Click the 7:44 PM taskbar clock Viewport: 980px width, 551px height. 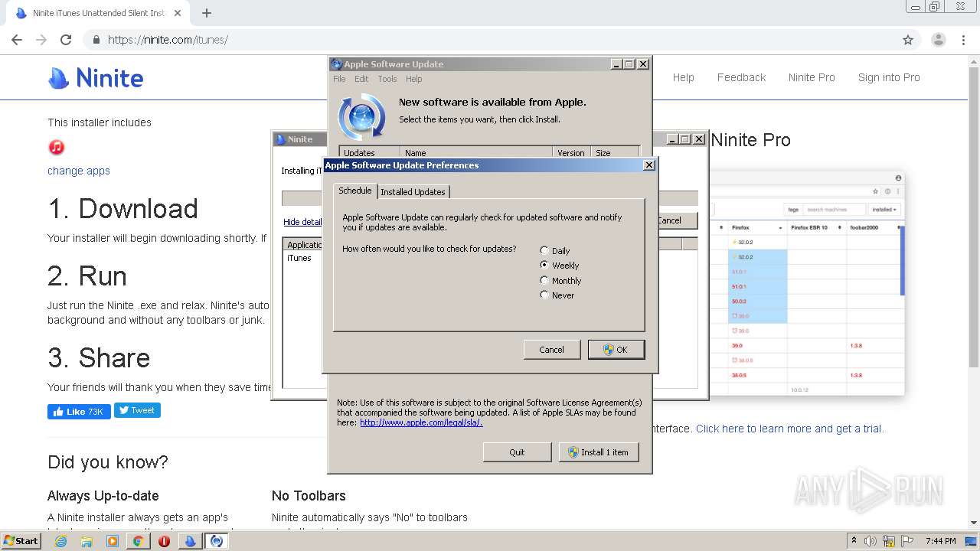(x=940, y=541)
